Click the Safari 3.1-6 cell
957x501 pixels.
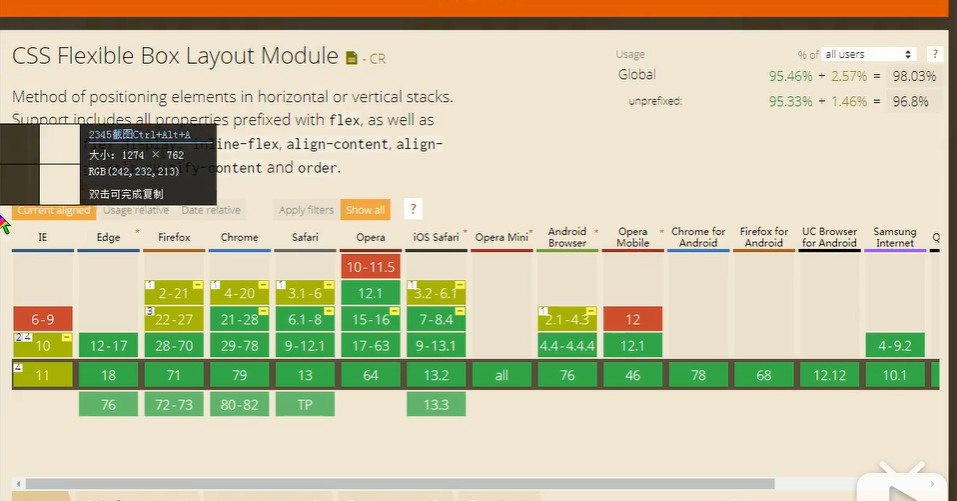click(x=305, y=293)
